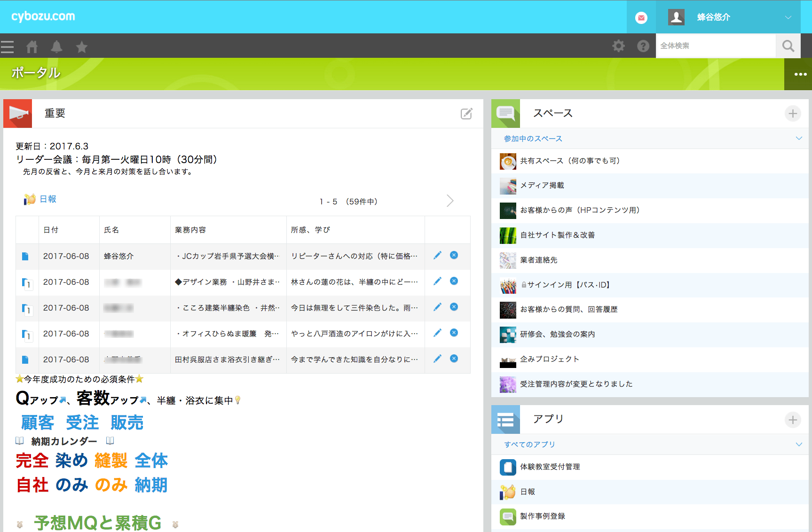Open favorites star icon
The width and height of the screenshot is (812, 532).
point(82,47)
